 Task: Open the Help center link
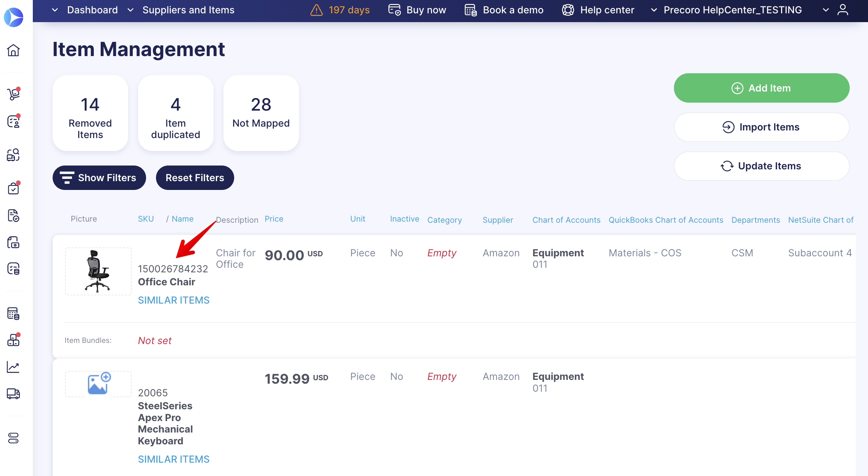point(607,10)
